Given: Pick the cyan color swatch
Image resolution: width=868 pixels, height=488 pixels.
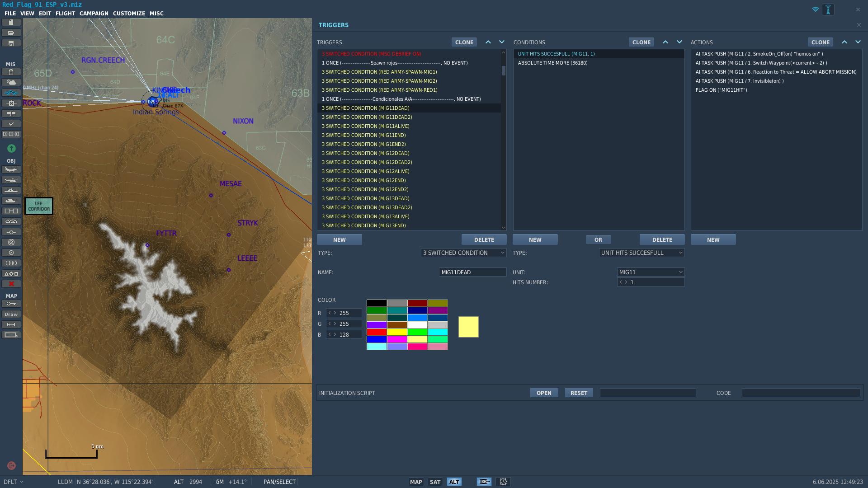Looking at the screenshot, I should pyautogui.click(x=438, y=332).
